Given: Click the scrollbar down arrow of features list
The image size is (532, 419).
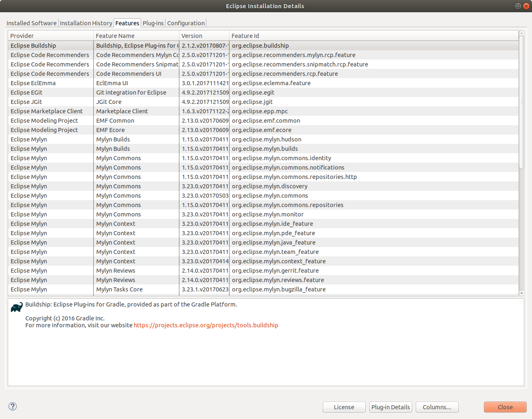Looking at the screenshot, I should [x=521, y=293].
